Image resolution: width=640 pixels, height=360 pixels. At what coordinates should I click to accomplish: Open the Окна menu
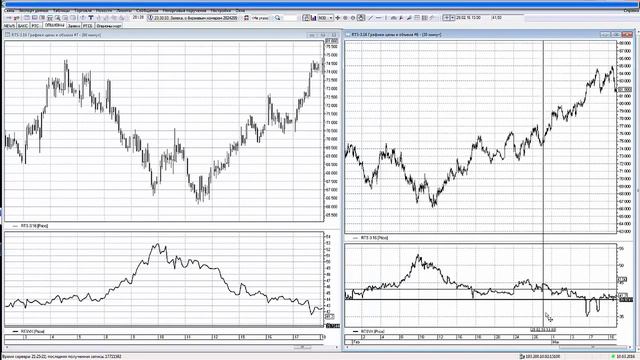click(240, 10)
